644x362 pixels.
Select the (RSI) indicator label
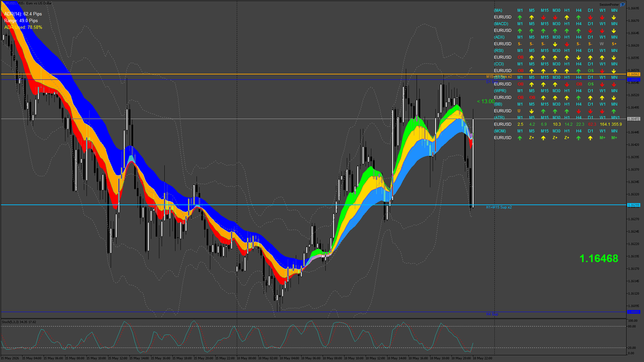pyautogui.click(x=500, y=50)
